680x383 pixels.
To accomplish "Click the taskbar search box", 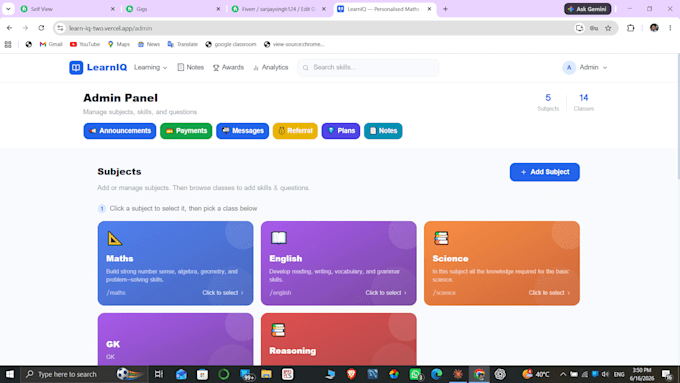I will (84, 374).
